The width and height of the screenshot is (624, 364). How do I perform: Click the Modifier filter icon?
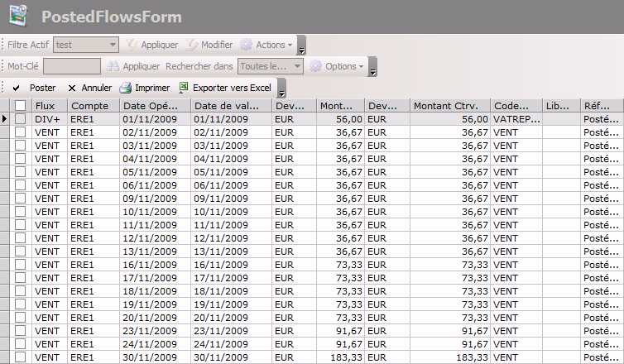coord(192,45)
